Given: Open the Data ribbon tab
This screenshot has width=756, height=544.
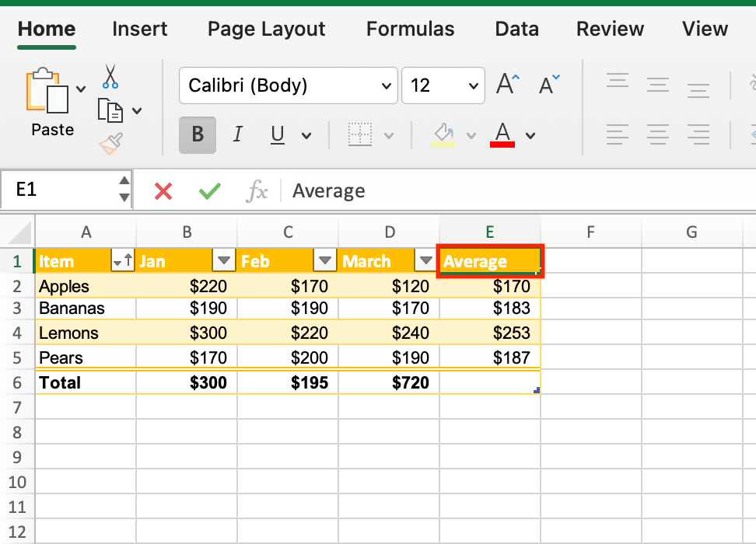Looking at the screenshot, I should tap(516, 29).
